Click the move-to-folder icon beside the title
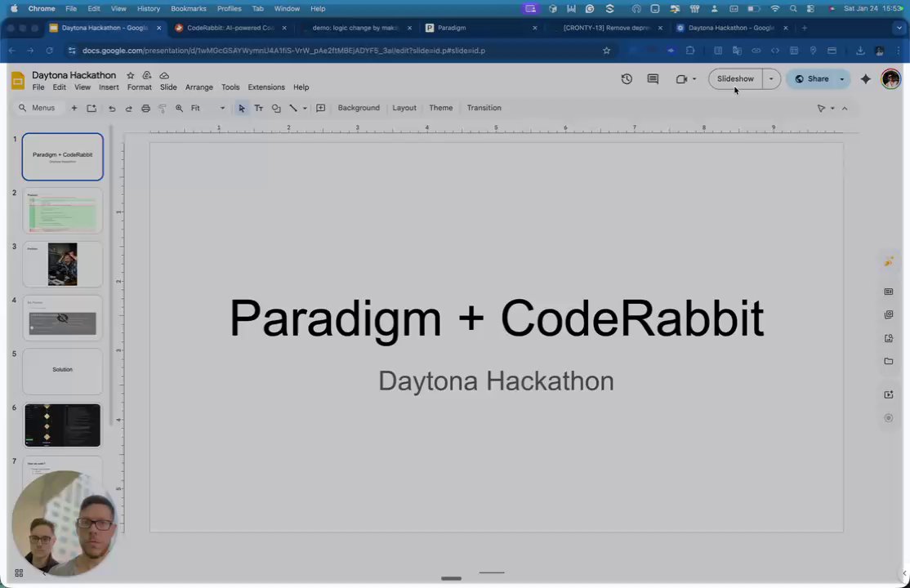 tap(147, 75)
